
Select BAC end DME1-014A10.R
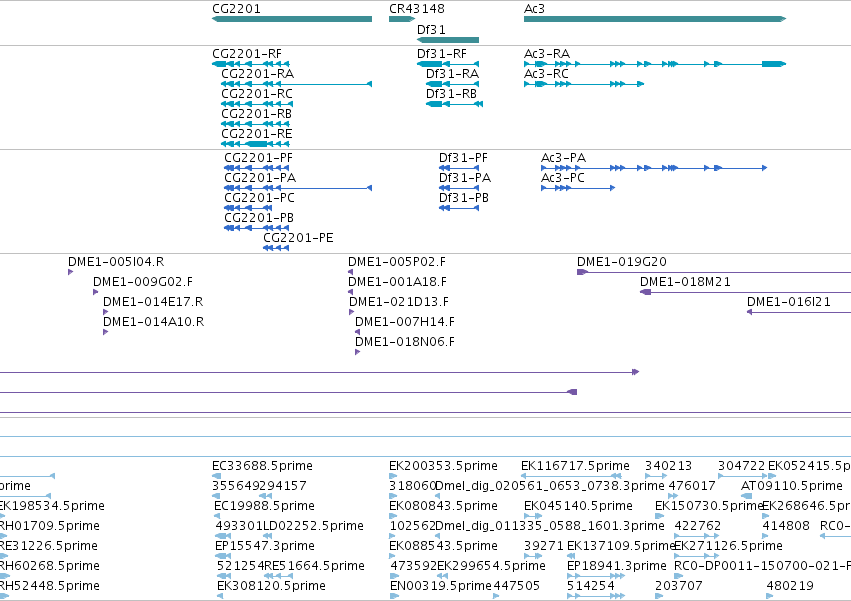pyautogui.click(x=154, y=322)
